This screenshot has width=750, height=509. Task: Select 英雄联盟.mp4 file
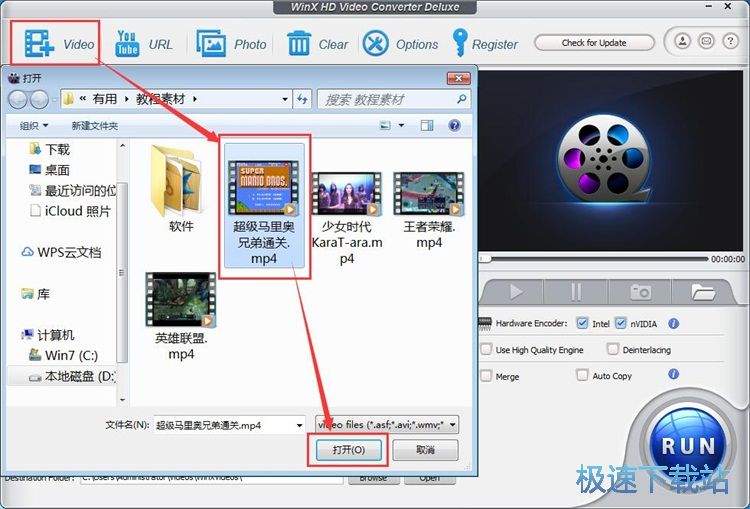coord(181,317)
